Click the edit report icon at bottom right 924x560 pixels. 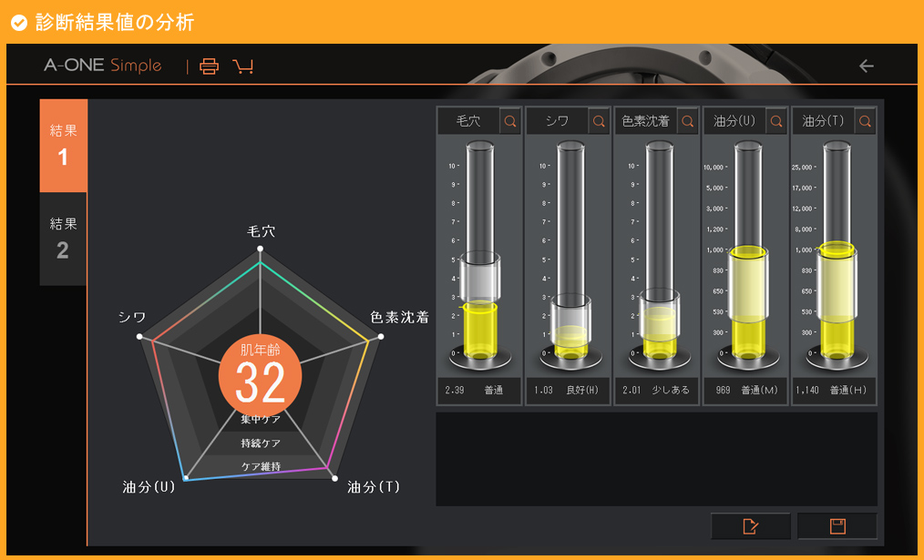pos(750,525)
